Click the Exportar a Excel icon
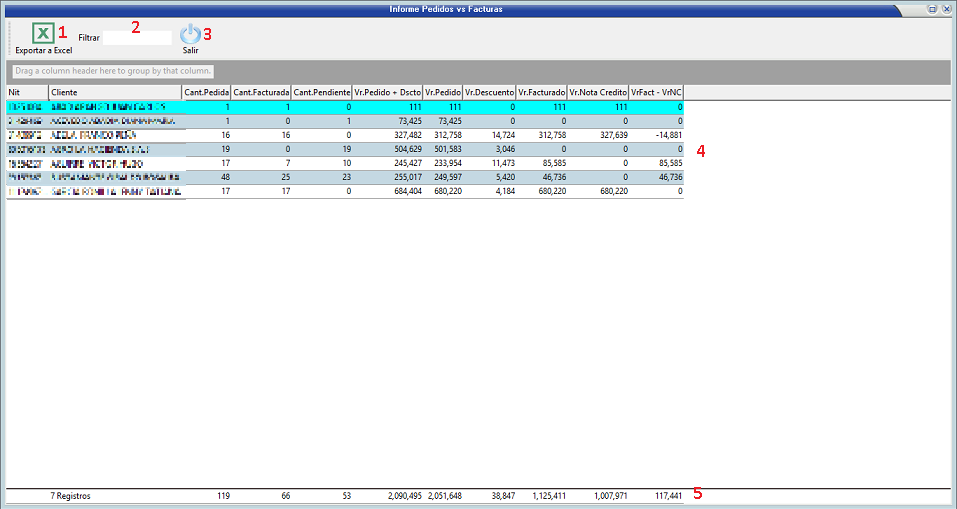The width and height of the screenshot is (957, 509). (43, 34)
